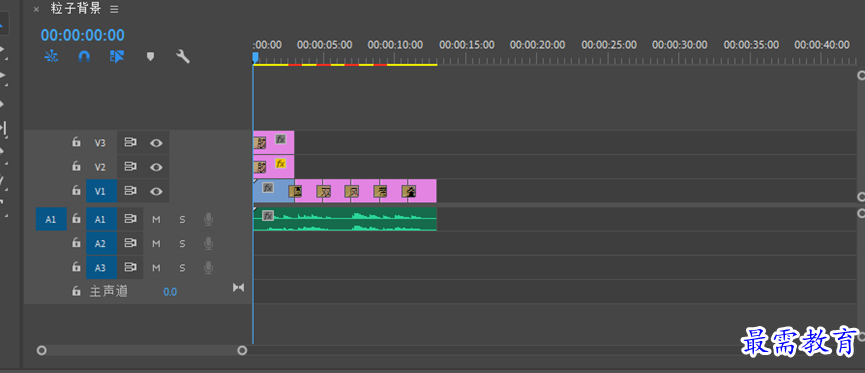The image size is (865, 373).
Task: Click the 00:00:00:00 playhead timecode
Action: pyautogui.click(x=83, y=35)
